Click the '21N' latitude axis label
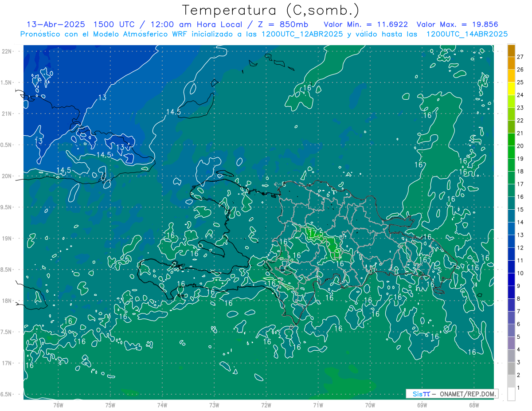 7,114
